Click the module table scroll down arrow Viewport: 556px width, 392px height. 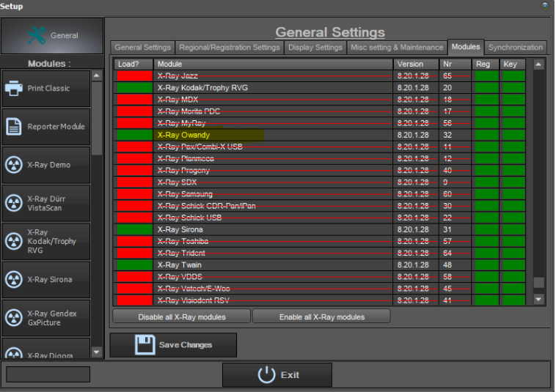[x=538, y=300]
